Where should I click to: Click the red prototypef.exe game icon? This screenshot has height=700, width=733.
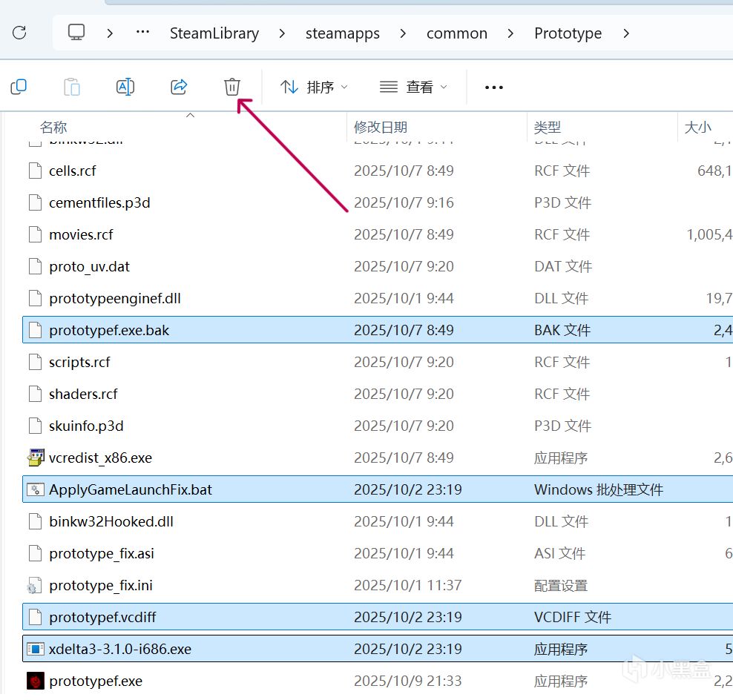(x=35, y=681)
